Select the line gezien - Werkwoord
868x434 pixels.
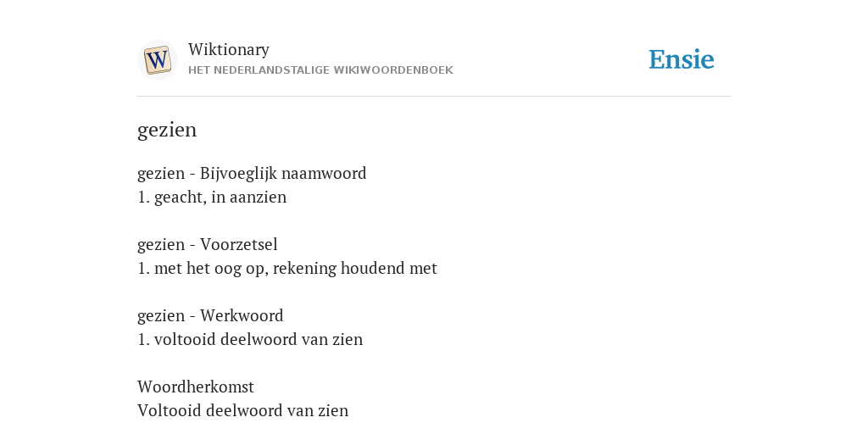[210, 315]
